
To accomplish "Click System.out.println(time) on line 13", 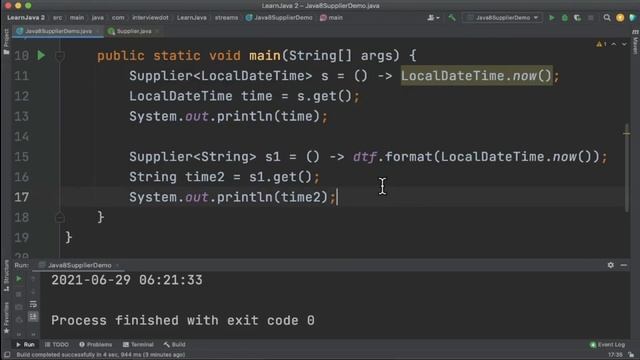I will [x=228, y=116].
